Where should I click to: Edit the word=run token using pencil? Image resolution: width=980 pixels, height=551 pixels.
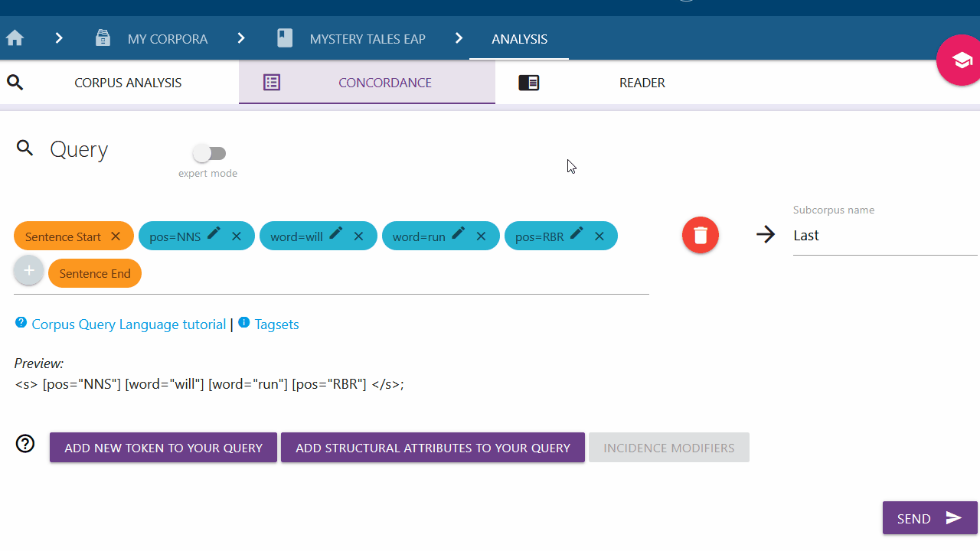tap(459, 234)
